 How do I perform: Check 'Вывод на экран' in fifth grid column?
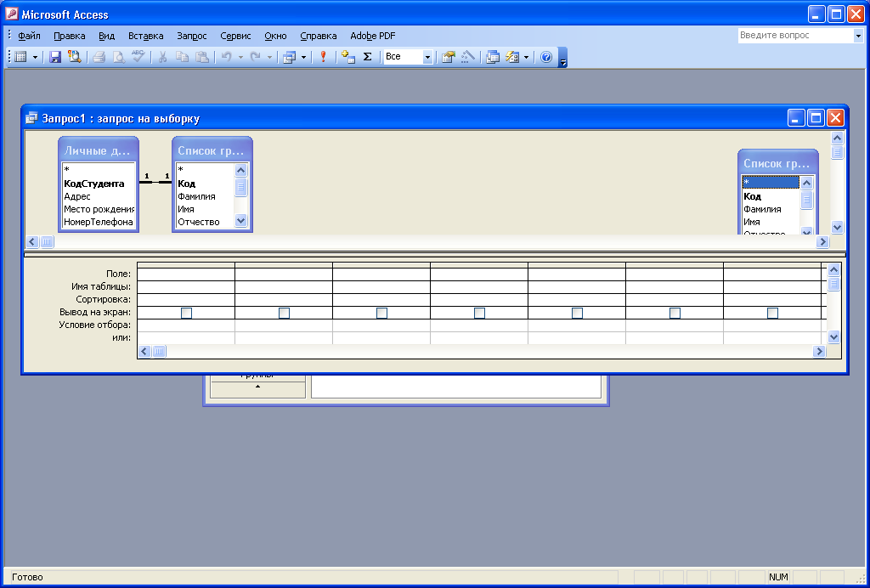[x=577, y=313]
